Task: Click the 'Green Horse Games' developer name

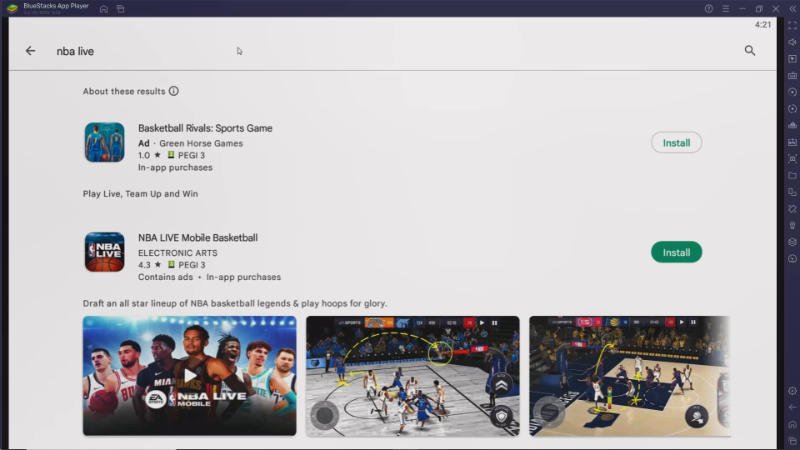Action: 201,143
